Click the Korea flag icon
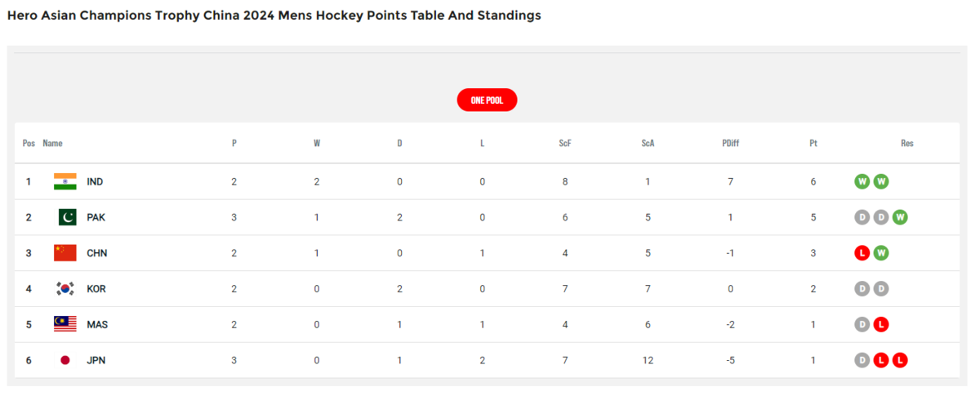 (x=65, y=288)
